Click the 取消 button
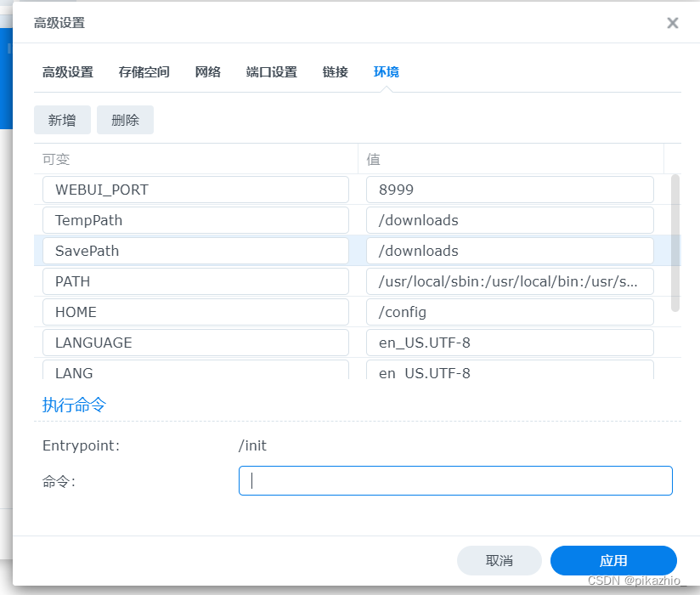Image resolution: width=700 pixels, height=595 pixels. [x=500, y=560]
